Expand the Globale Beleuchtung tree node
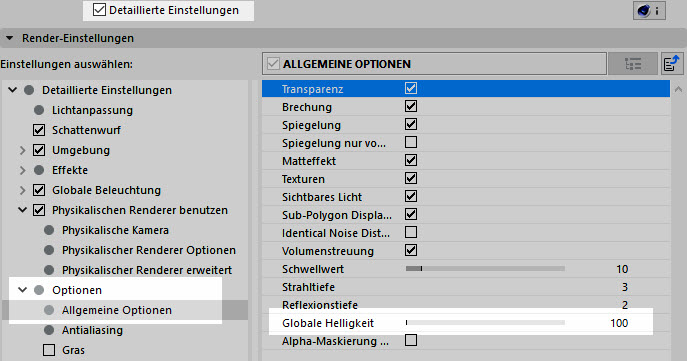Screen dimensions: 687x361 coord(23,190)
